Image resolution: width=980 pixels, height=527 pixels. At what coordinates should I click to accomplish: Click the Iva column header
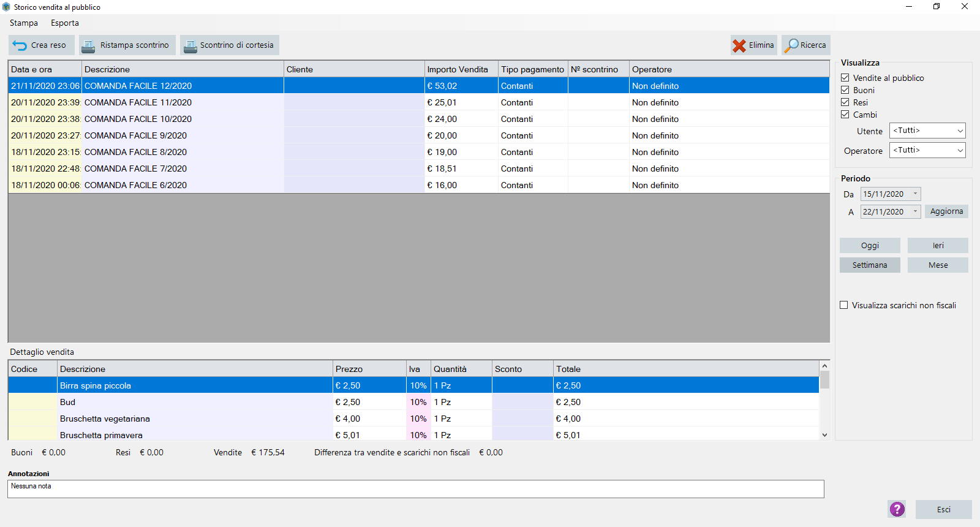418,369
